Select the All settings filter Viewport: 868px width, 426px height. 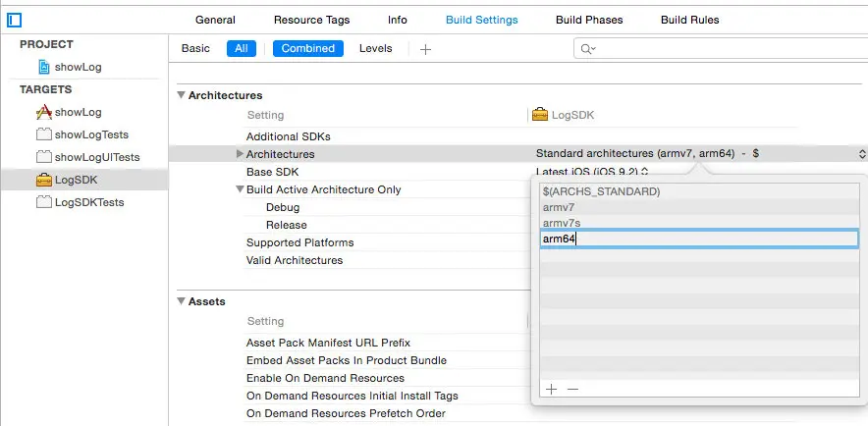242,49
